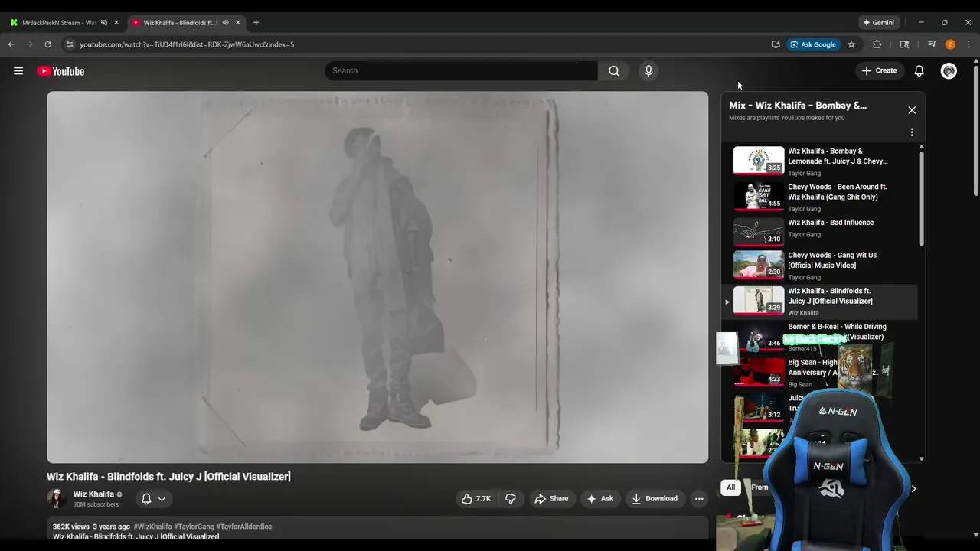Open Wiz Khalifa channel avatar
The height and width of the screenshot is (551, 980).
pos(57,499)
